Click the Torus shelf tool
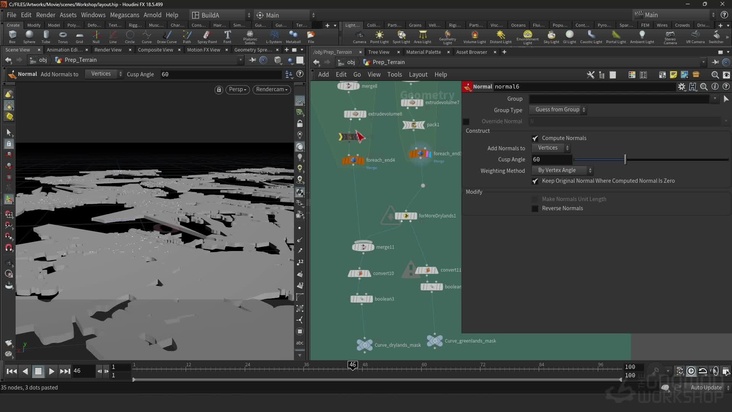This screenshot has height=412, width=732. pyautogui.click(x=65, y=36)
